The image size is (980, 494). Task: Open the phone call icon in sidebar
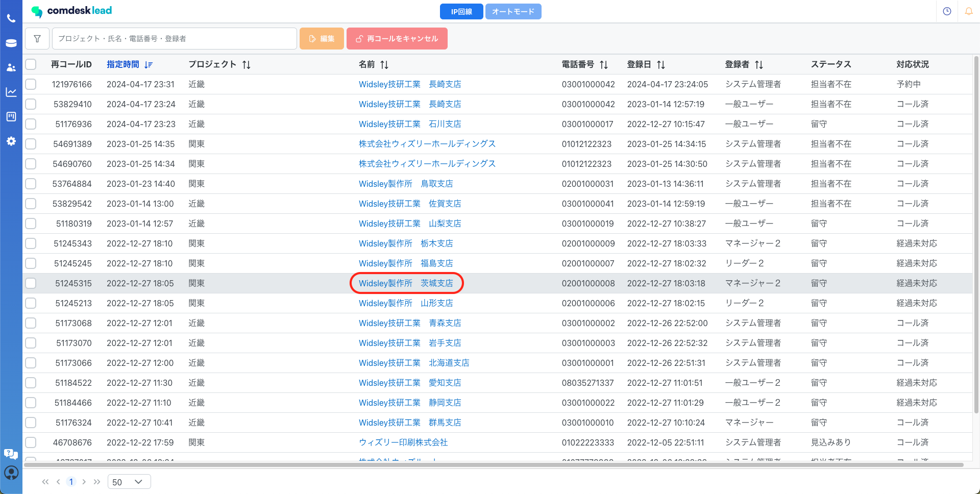coord(11,19)
